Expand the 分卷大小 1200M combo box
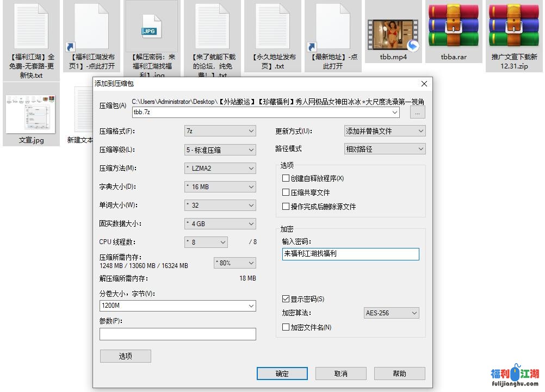Image resolution: width=545 pixels, height=392 pixels. point(251,306)
